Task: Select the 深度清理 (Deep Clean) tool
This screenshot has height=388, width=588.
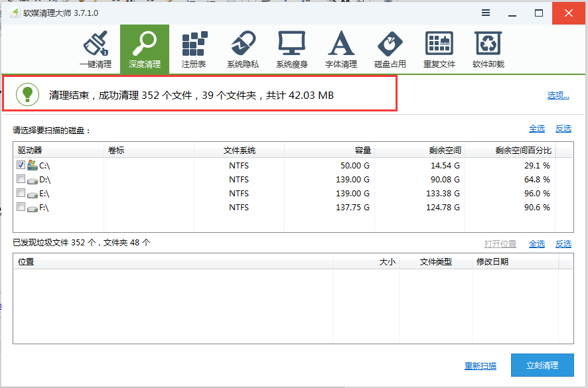Action: [x=145, y=46]
